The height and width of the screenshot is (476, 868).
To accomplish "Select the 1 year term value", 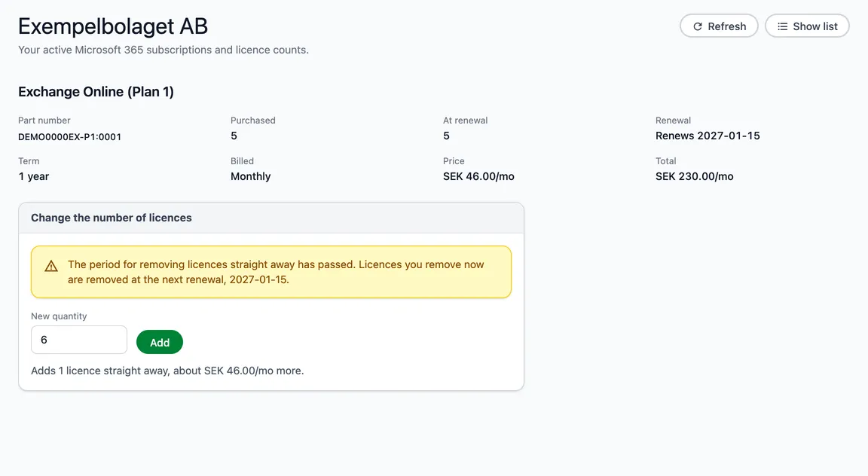I will click(x=34, y=176).
